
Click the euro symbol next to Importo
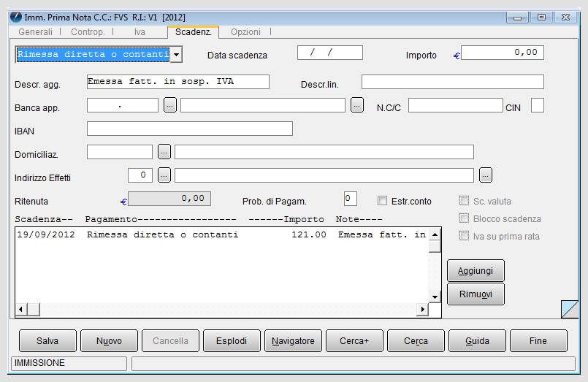pos(457,56)
